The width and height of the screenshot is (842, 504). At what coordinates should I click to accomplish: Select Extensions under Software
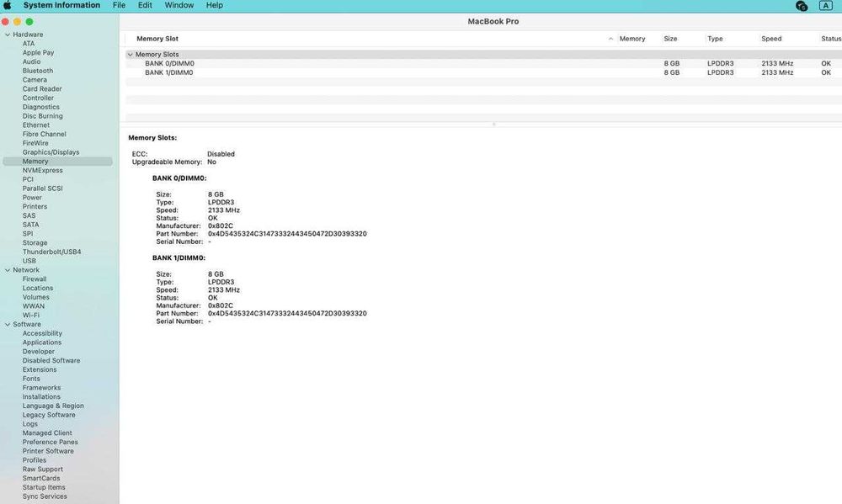(x=40, y=370)
